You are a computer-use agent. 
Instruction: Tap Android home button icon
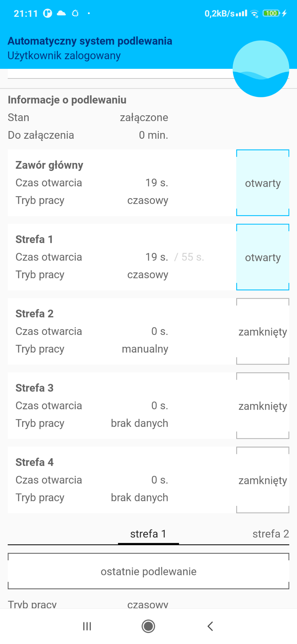pos(148,626)
